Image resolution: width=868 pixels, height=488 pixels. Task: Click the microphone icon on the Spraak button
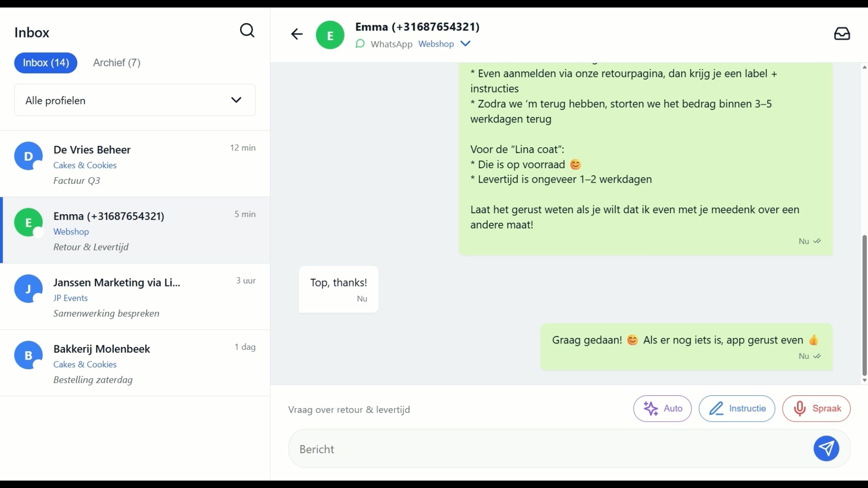click(800, 408)
